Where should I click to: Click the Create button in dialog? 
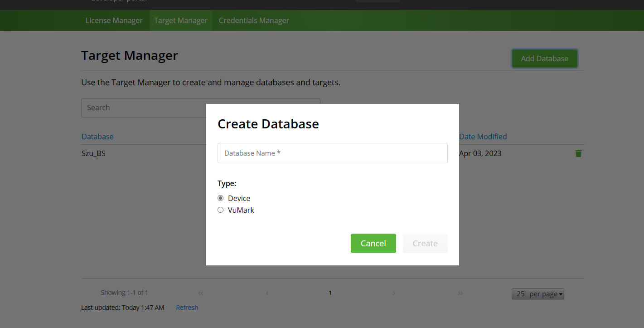pos(425,244)
